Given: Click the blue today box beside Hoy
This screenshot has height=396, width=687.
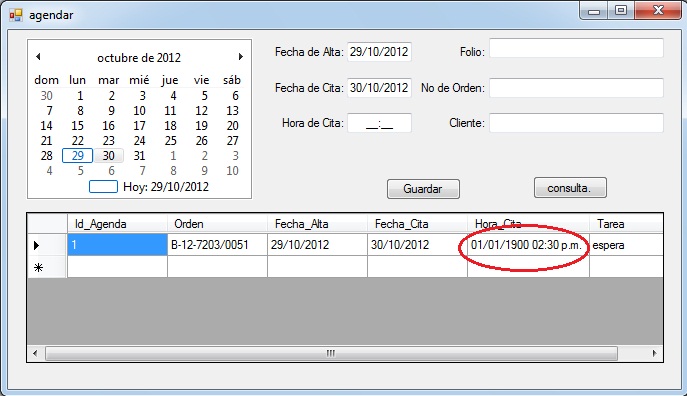Looking at the screenshot, I should tap(103, 187).
